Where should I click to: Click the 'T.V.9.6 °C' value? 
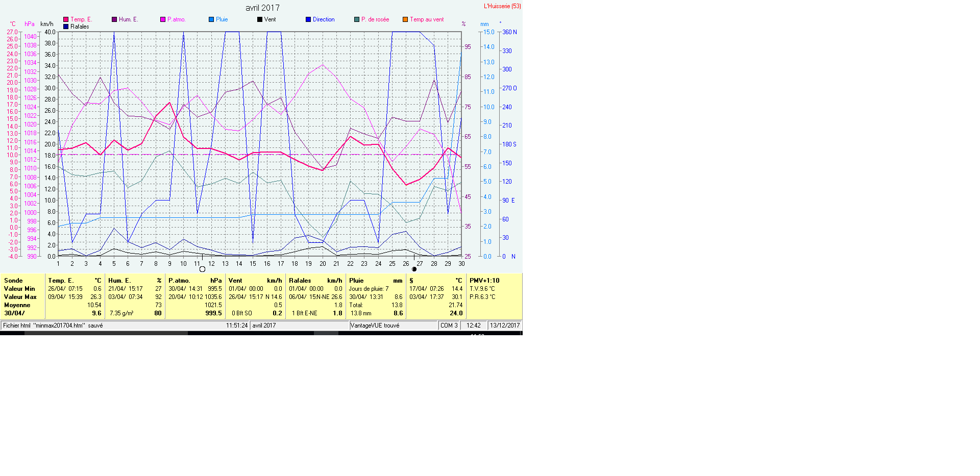(x=482, y=289)
